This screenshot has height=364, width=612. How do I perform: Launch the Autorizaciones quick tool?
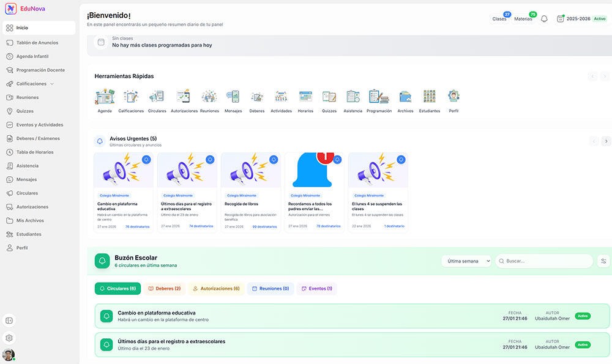(x=184, y=97)
